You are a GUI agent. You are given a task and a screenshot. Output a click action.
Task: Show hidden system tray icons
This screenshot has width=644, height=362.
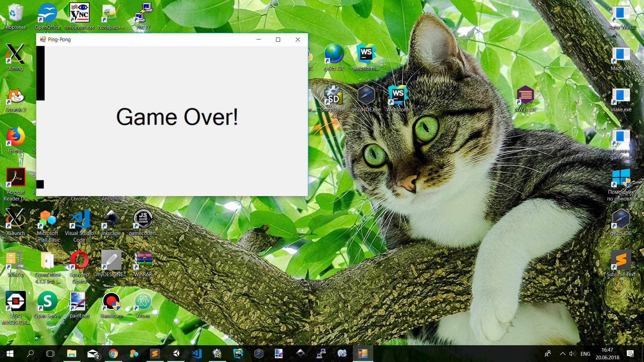click(x=562, y=354)
